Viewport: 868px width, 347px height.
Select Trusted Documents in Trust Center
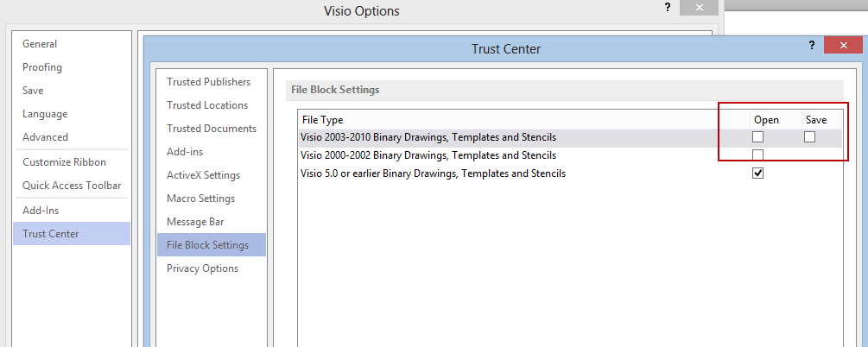(x=212, y=129)
